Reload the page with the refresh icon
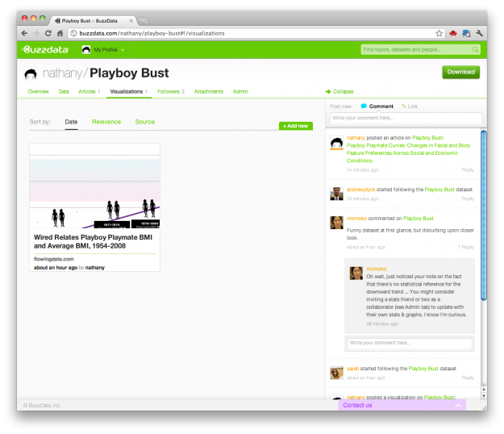The height and width of the screenshot is (434, 504). click(48, 33)
